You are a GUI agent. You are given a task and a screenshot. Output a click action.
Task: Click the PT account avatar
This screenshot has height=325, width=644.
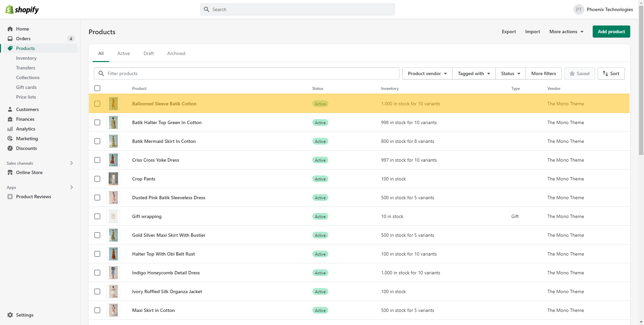tap(579, 9)
